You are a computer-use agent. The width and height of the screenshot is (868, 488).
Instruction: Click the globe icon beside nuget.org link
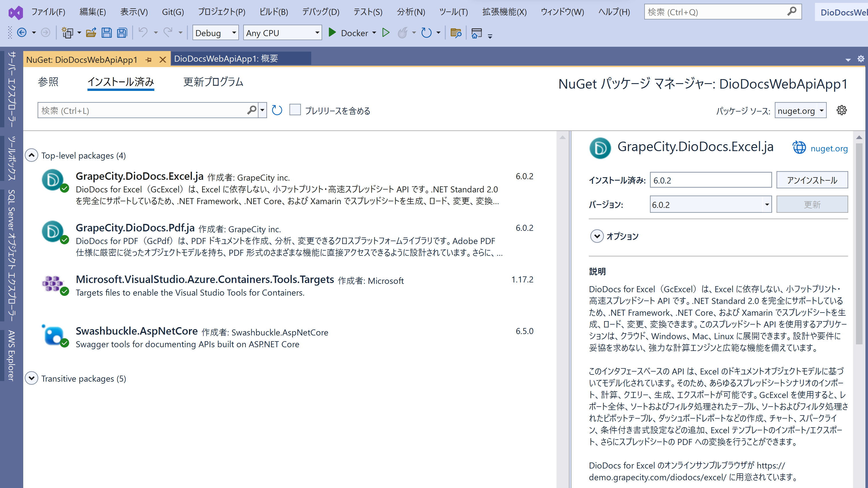point(799,148)
